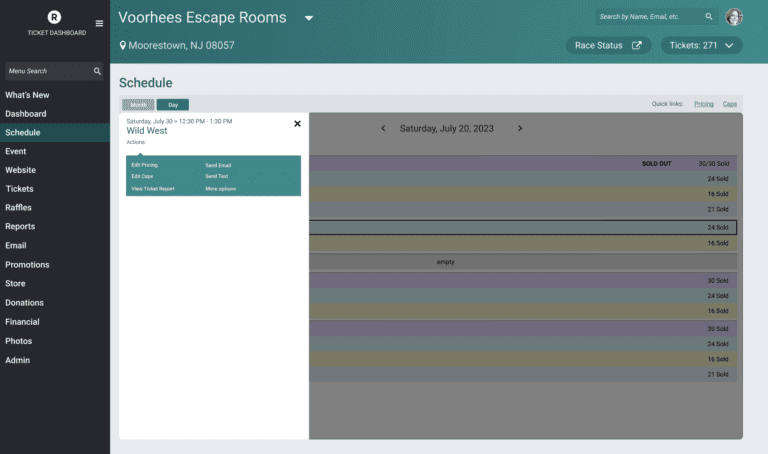
Task: Expand the Voorhees Escape Rooms dropdown arrow
Action: point(309,18)
